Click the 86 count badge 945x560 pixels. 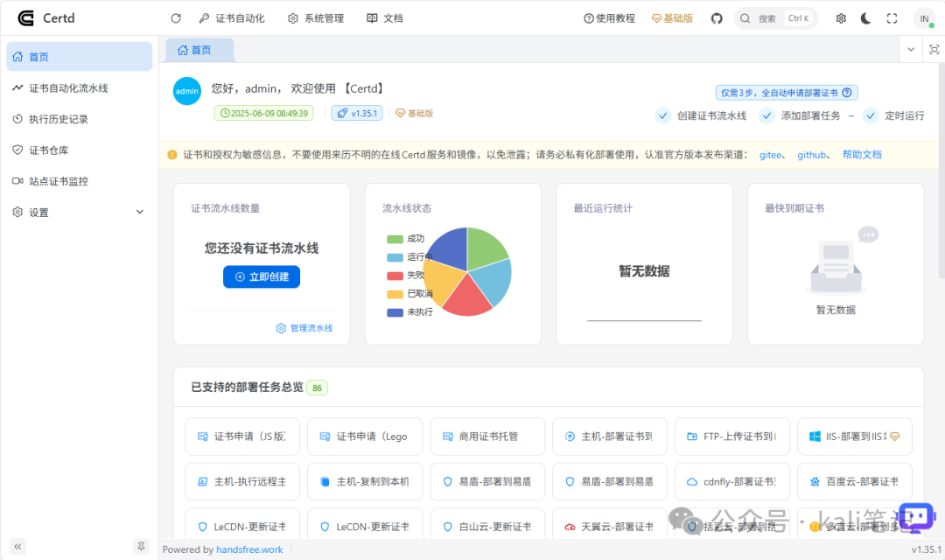[317, 388]
